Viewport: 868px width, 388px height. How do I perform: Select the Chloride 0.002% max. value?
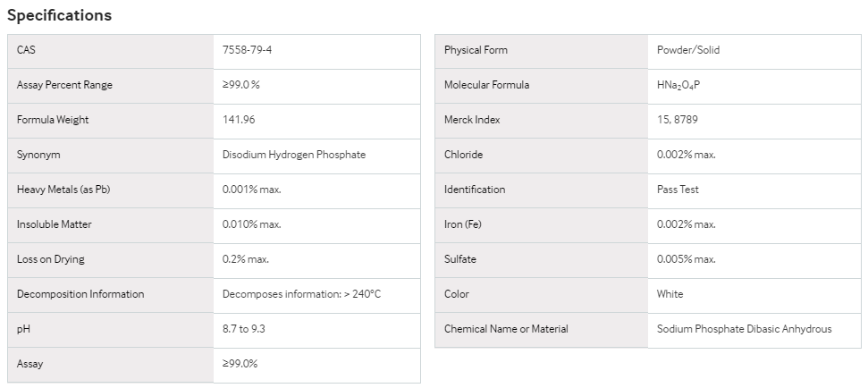click(x=687, y=155)
